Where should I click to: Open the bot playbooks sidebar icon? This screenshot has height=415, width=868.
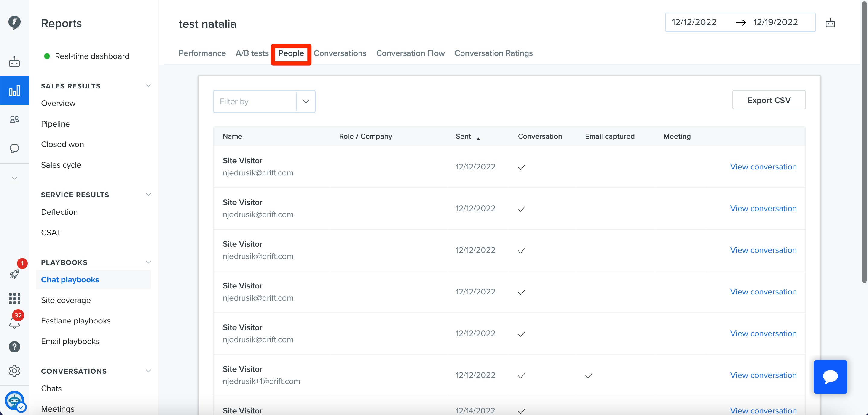(14, 62)
